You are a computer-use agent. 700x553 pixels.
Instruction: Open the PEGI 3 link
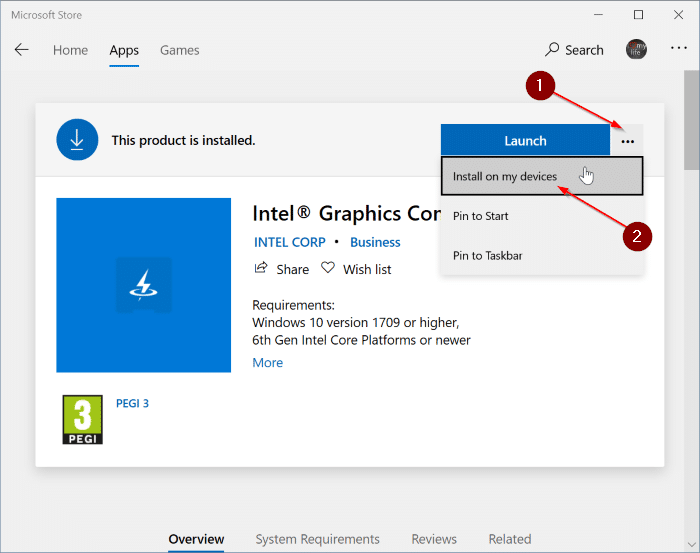132,403
